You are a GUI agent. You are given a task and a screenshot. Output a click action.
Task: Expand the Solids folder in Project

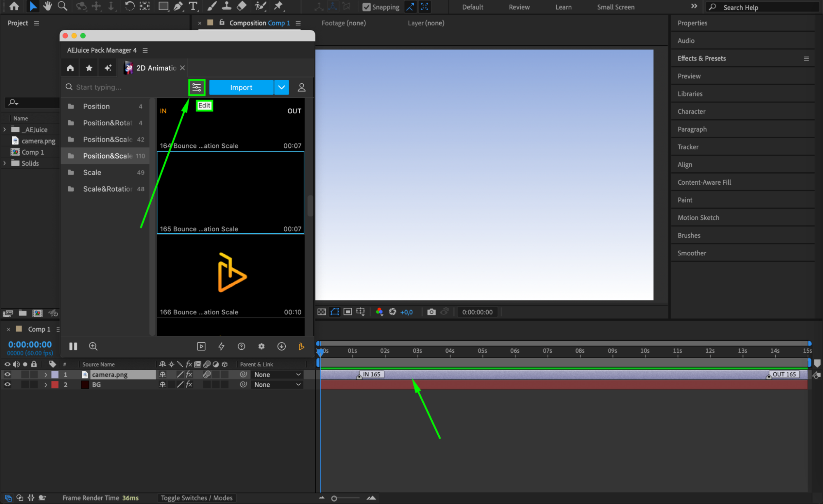[x=5, y=163]
